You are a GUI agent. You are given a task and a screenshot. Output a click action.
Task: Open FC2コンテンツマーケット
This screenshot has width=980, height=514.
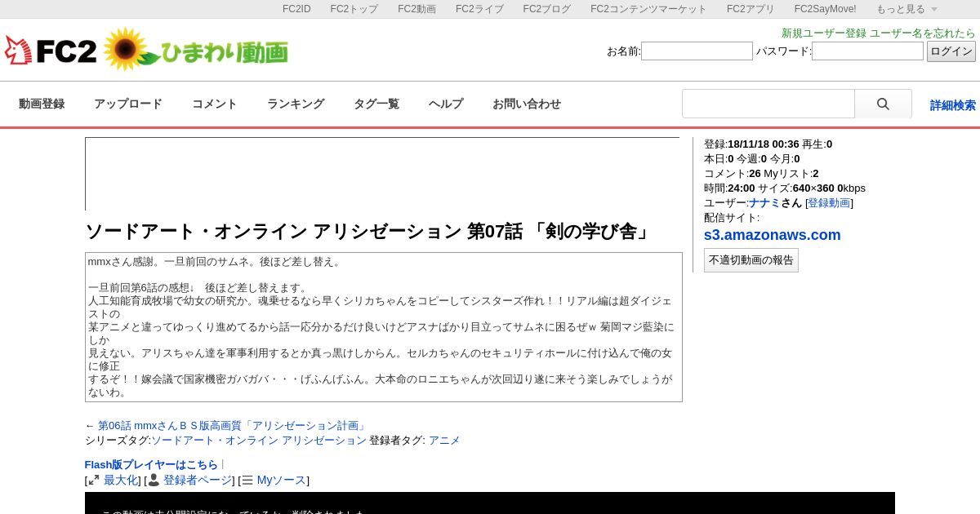click(649, 9)
